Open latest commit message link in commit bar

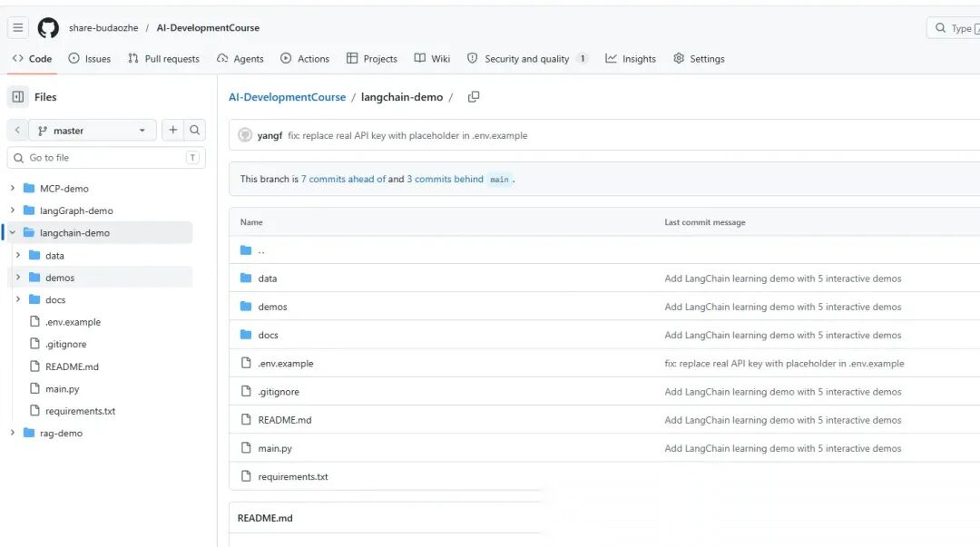click(x=407, y=135)
